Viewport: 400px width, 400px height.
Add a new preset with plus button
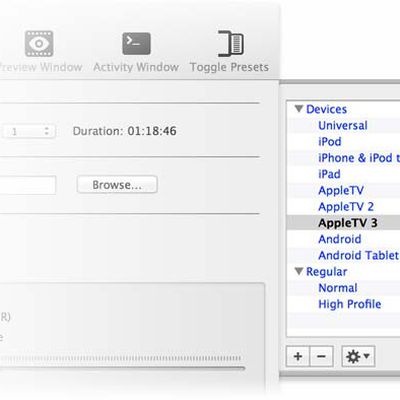298,356
